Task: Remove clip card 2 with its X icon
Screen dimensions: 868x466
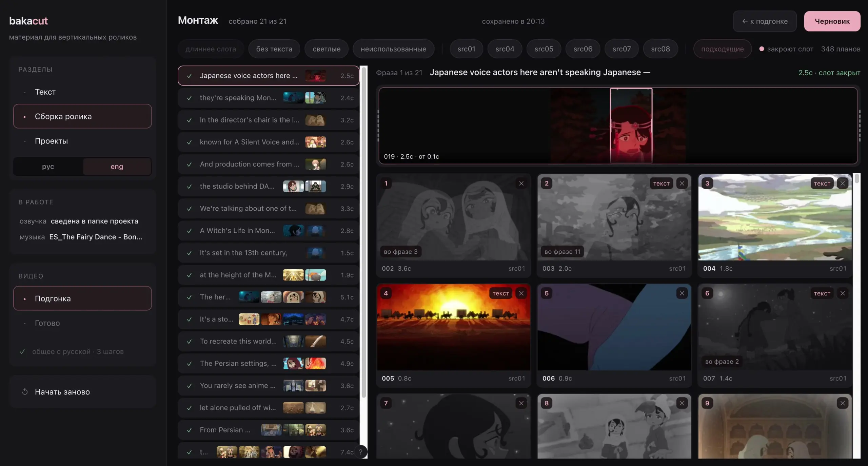Action: [x=682, y=183]
